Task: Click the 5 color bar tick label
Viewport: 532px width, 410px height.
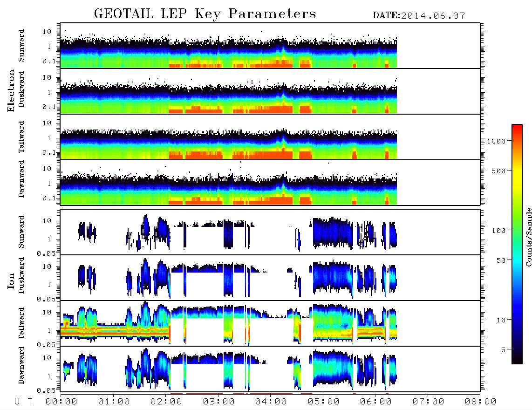Action: click(x=503, y=350)
